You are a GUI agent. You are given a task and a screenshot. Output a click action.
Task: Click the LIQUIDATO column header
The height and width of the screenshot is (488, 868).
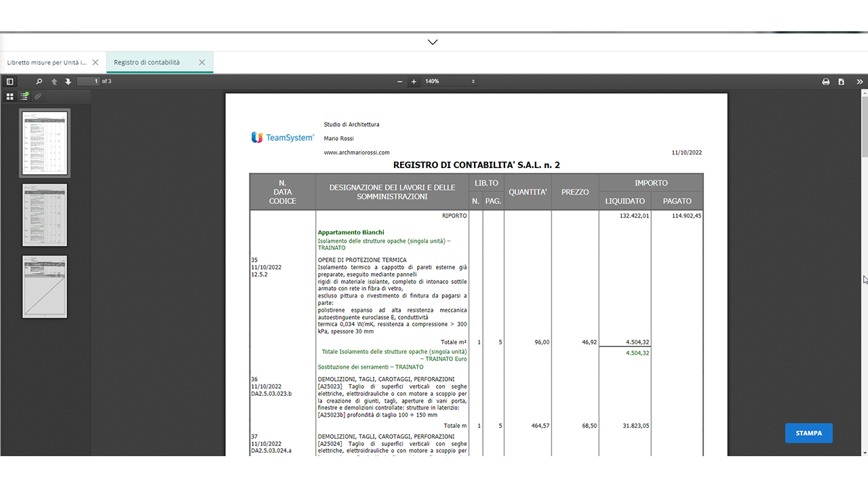point(625,201)
